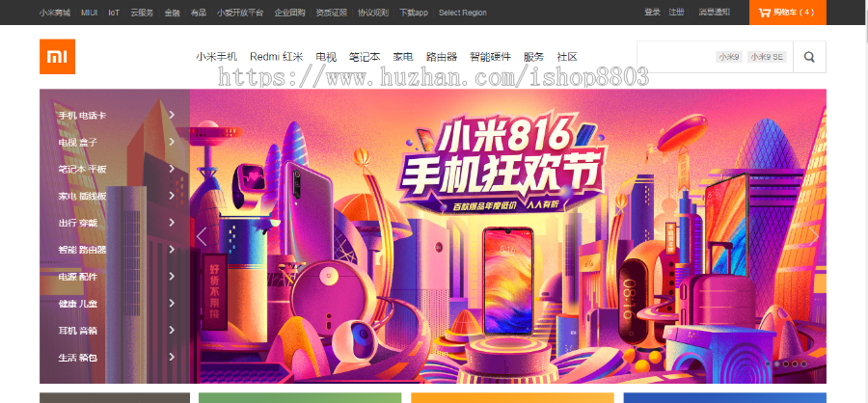868x403 pixels.
Task: Open the 服务 navigation item
Action: (x=533, y=57)
